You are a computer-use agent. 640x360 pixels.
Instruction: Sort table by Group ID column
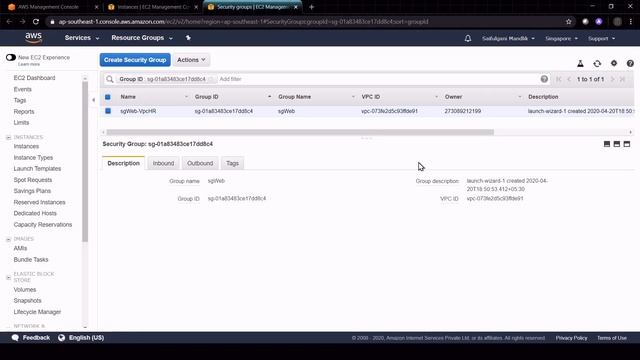coord(233,97)
